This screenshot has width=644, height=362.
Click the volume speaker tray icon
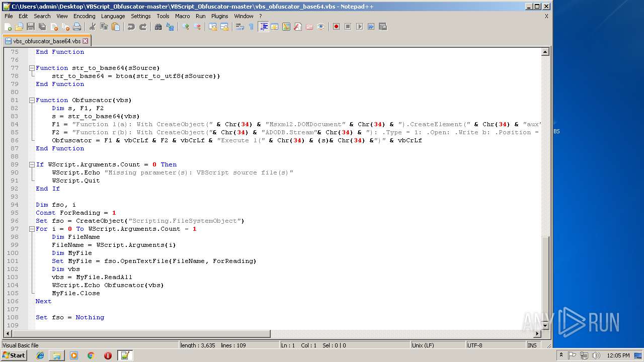coord(597,355)
